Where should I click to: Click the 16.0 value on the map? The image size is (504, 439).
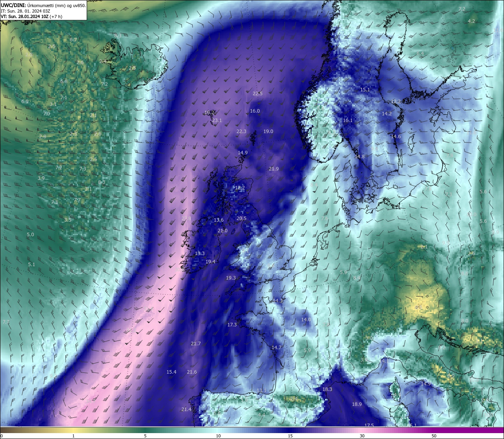[255, 111]
